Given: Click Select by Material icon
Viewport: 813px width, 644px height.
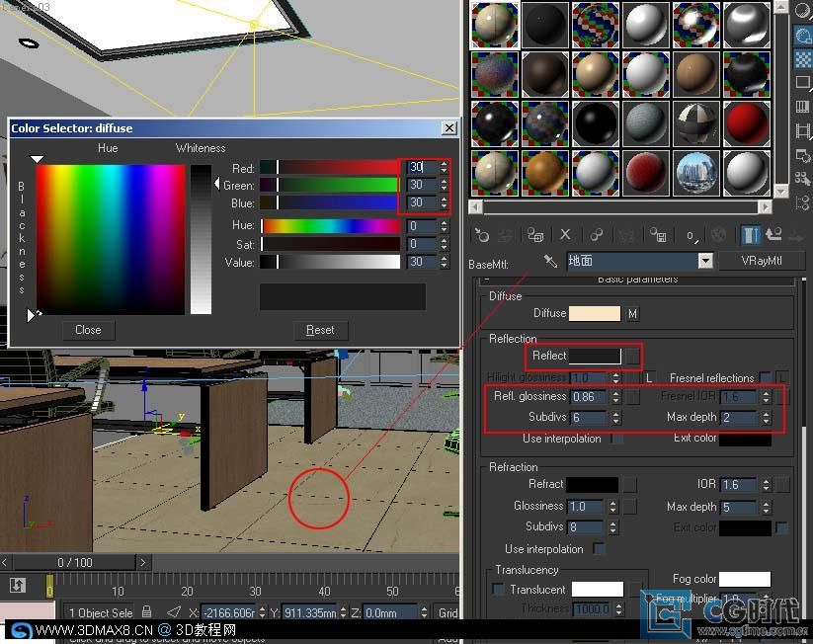Looking at the screenshot, I should point(803,179).
